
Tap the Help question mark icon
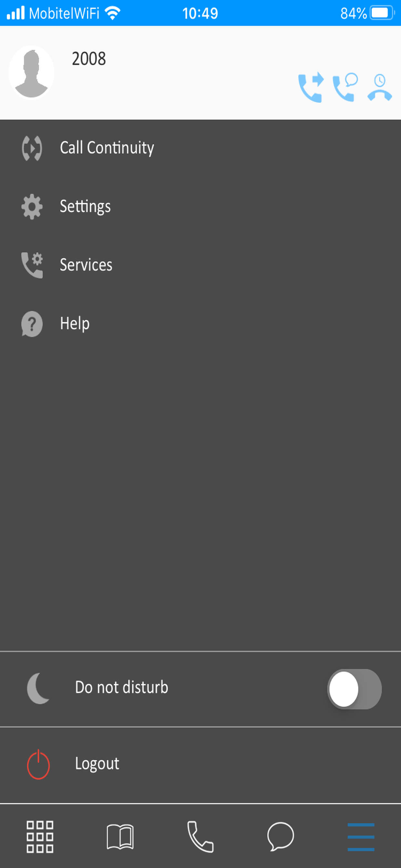point(32,324)
